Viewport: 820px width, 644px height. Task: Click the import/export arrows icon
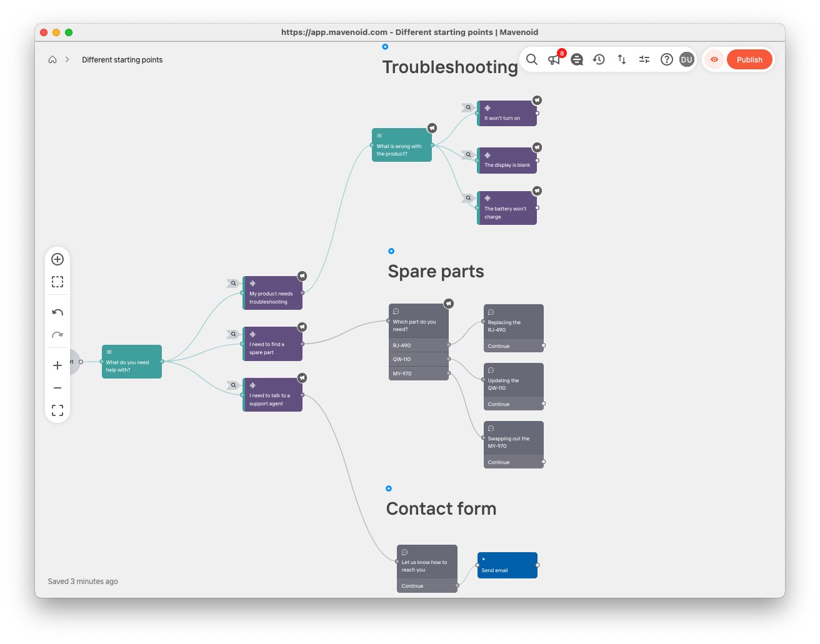click(x=622, y=59)
